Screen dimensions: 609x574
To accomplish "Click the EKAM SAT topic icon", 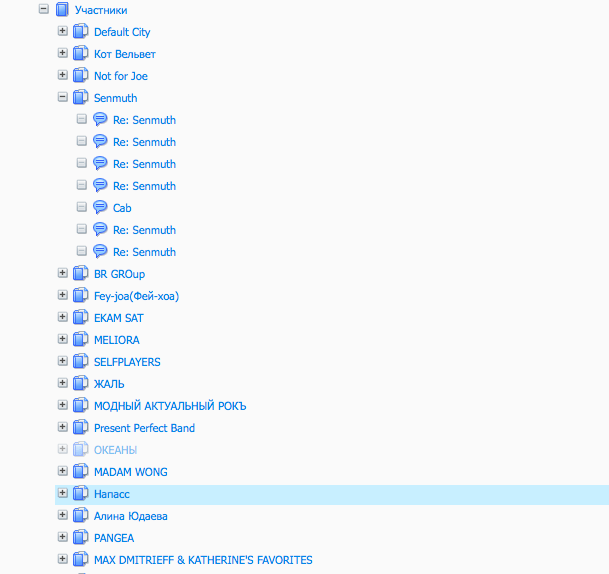I will [x=80, y=318].
